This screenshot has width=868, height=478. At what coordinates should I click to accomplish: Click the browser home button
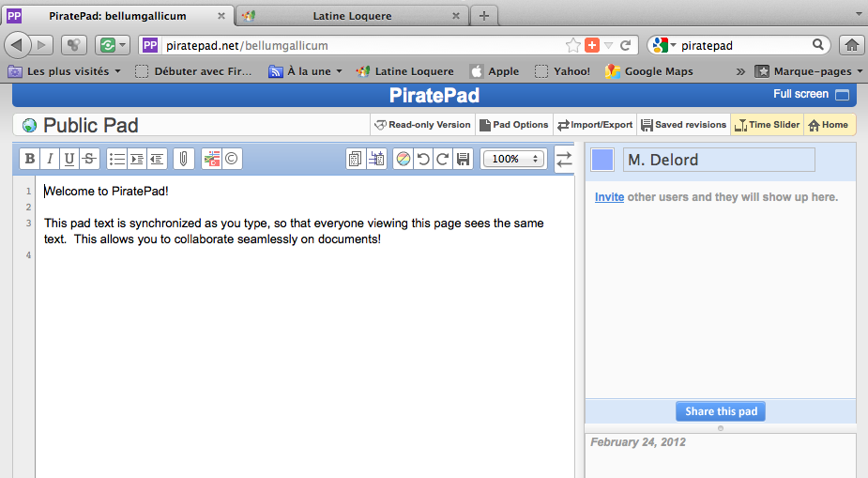(x=851, y=45)
